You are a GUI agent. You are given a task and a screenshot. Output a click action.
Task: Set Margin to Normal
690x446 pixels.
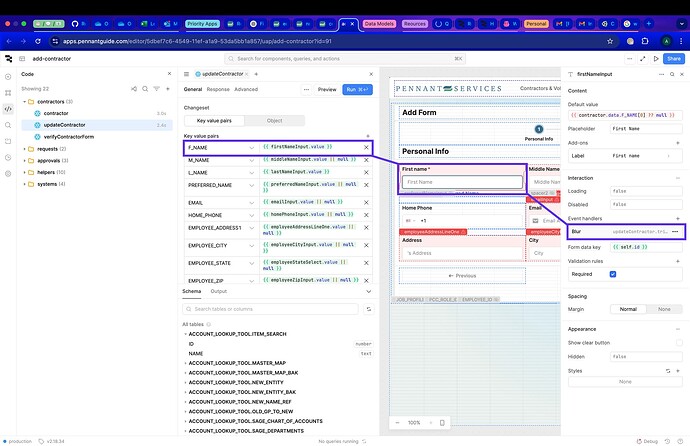click(628, 309)
